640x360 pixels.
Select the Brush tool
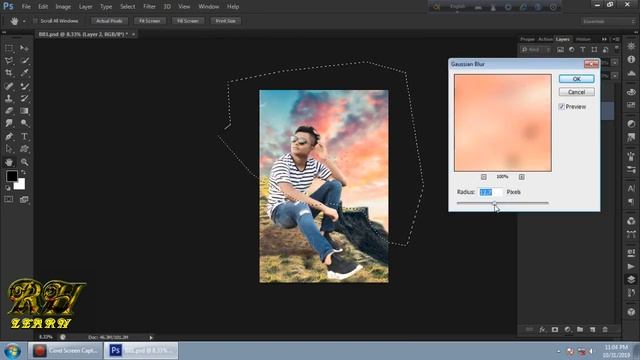point(24,86)
